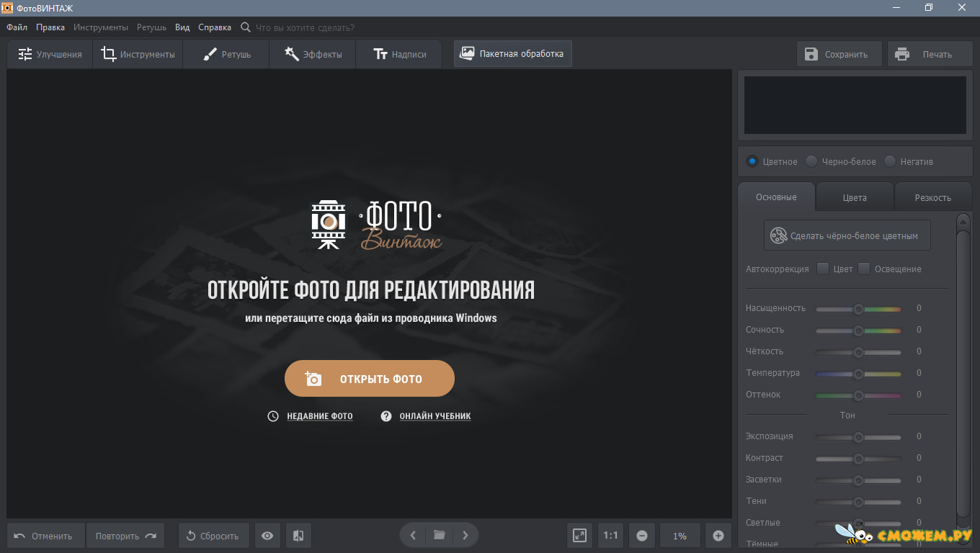980x553 pixels.
Task: Open the greyed Инструменты menu bar item
Action: 101,27
